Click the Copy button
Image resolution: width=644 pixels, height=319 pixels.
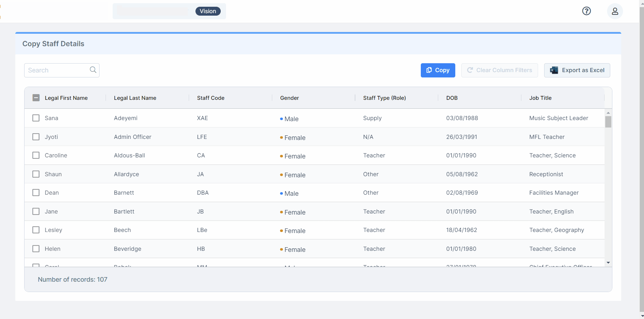(x=438, y=70)
